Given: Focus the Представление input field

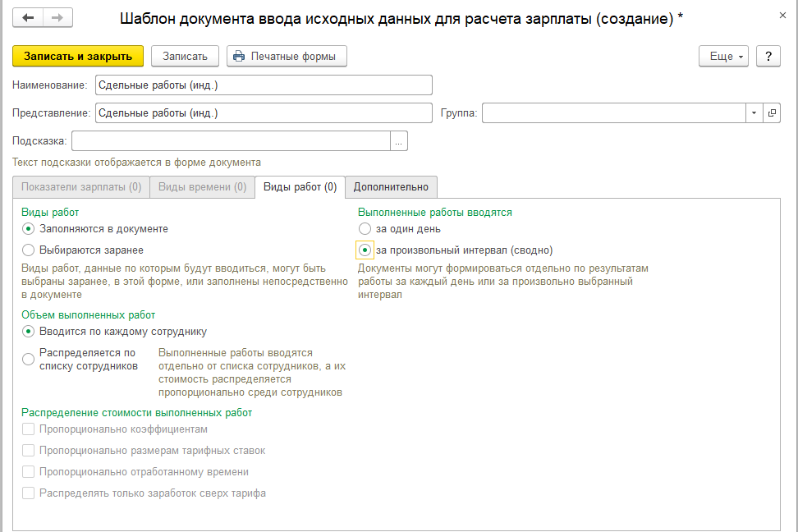Looking at the screenshot, I should pos(263,113).
